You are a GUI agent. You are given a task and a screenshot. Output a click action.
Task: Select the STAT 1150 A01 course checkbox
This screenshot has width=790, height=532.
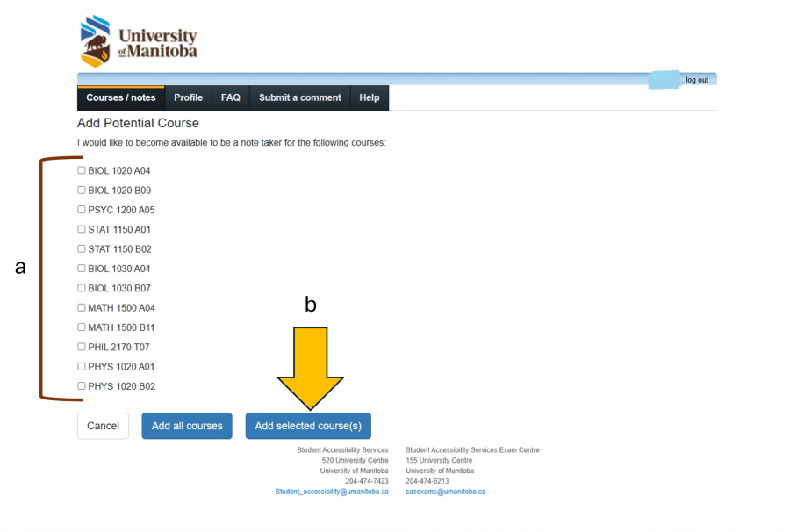point(81,229)
